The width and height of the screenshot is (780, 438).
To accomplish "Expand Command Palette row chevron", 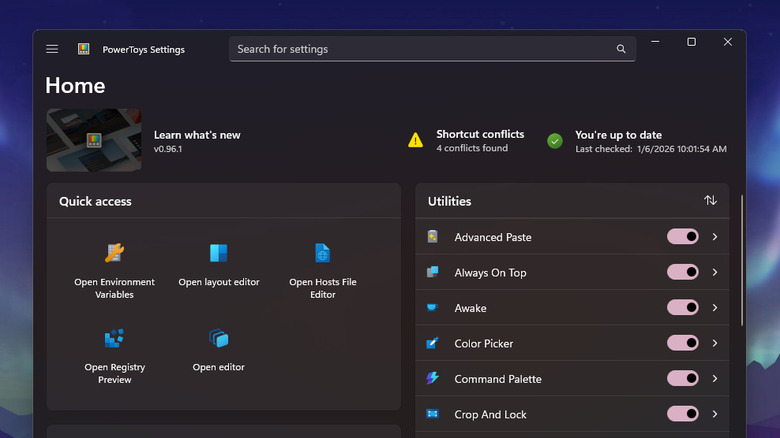I will (715, 379).
